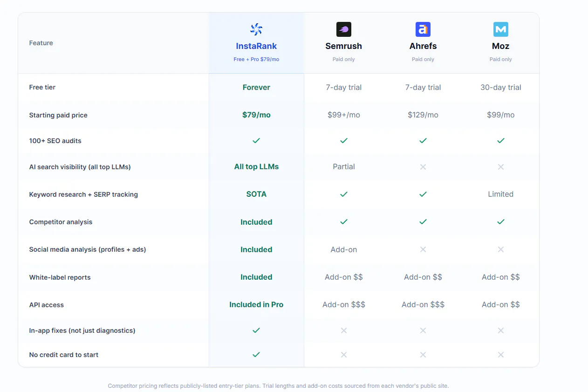This screenshot has width=588, height=392.
Task: Click InstaRank checkmark in In-app fixes row
Action: point(256,330)
